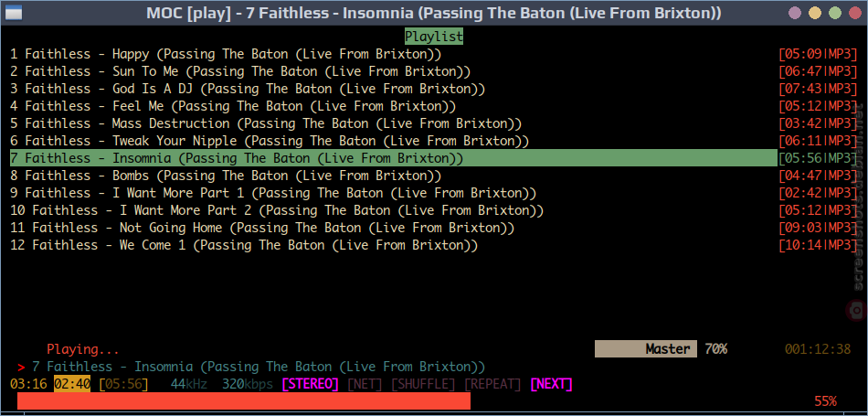Click the 70% volume value

(715, 349)
